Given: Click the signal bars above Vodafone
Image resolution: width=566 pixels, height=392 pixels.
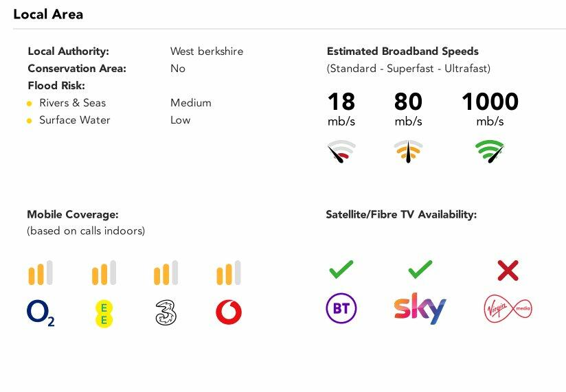Looking at the screenshot, I should (229, 273).
